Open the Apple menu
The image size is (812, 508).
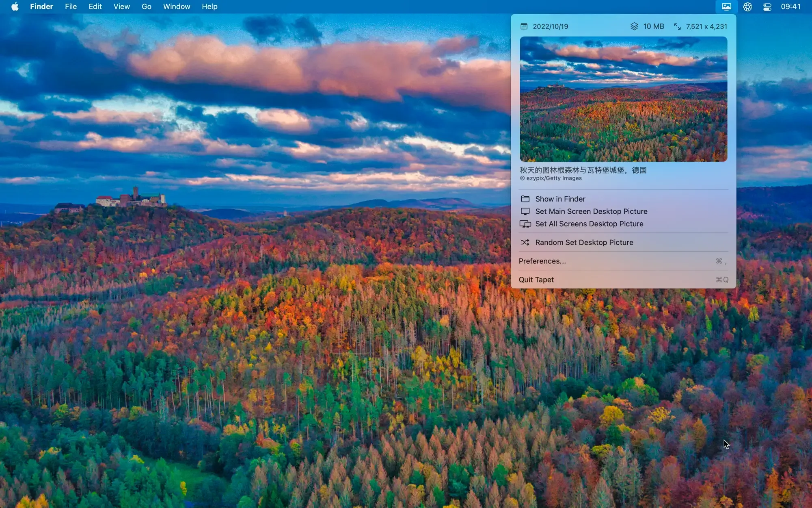(x=15, y=7)
